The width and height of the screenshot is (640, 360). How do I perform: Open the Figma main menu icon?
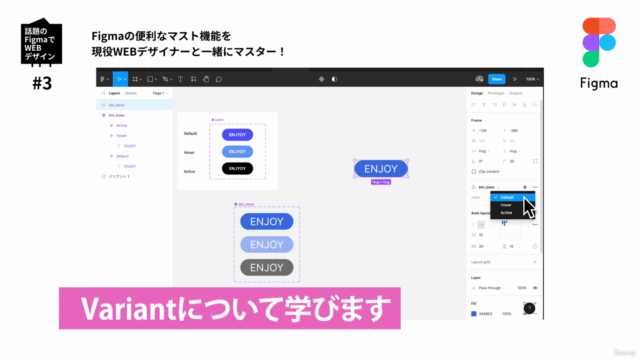[103, 79]
